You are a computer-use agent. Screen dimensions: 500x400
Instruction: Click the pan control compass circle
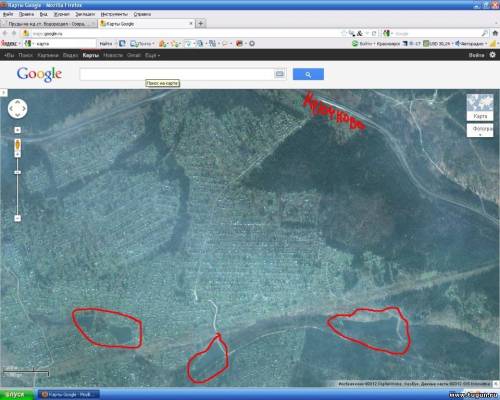18,109
